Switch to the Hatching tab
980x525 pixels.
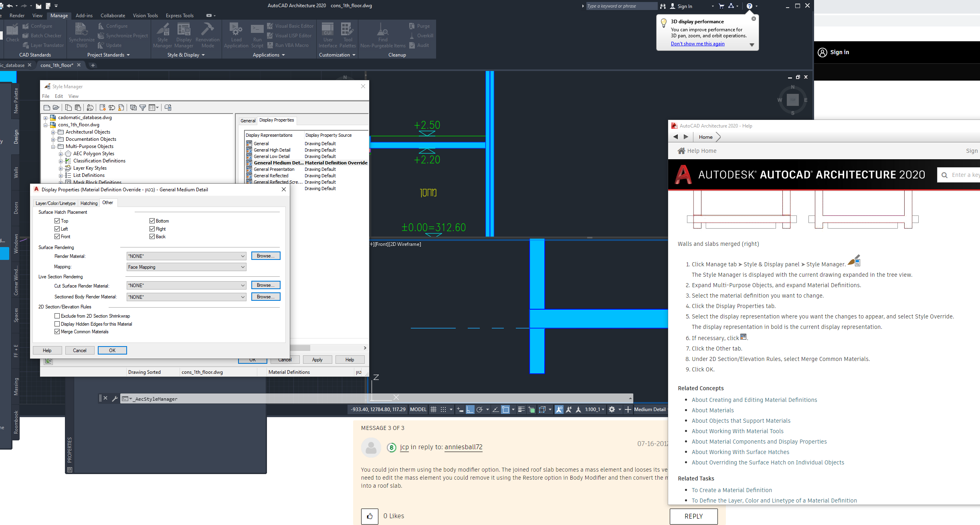coord(89,203)
